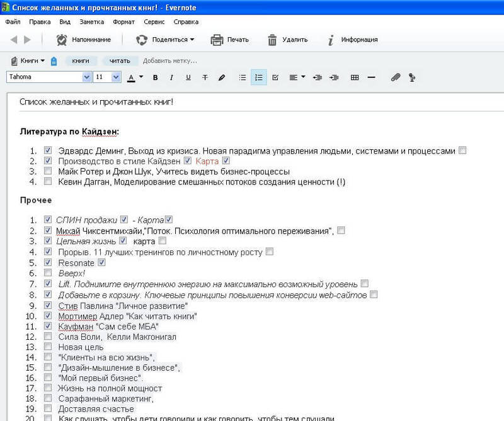Viewport: 504px width, 421px height.
Task: Open the Файл menu
Action: tap(13, 22)
